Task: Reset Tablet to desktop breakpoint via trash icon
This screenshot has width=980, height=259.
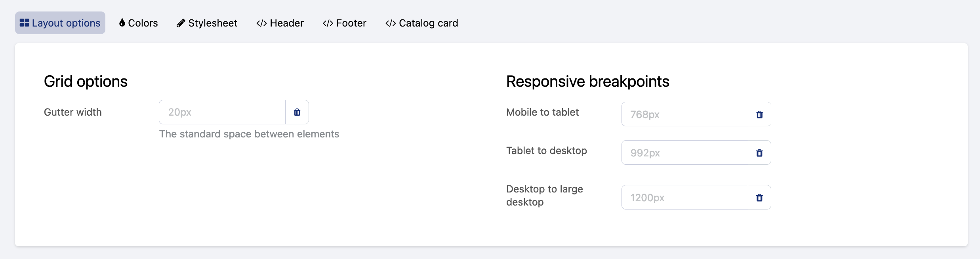Action: click(x=759, y=153)
